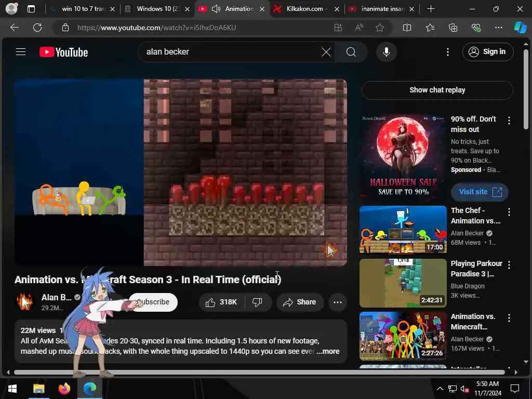Screen dimensions: 532x399
Task: Open the Favorites list icon
Action: (430, 28)
